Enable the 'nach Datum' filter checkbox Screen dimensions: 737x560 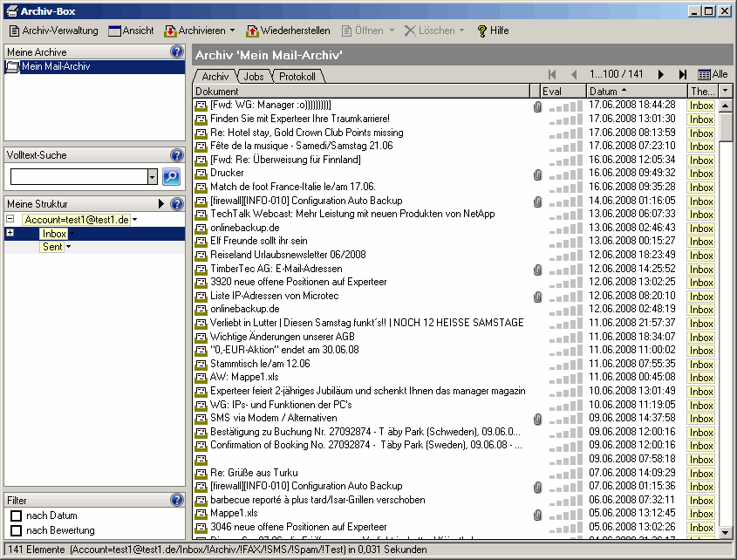16,516
